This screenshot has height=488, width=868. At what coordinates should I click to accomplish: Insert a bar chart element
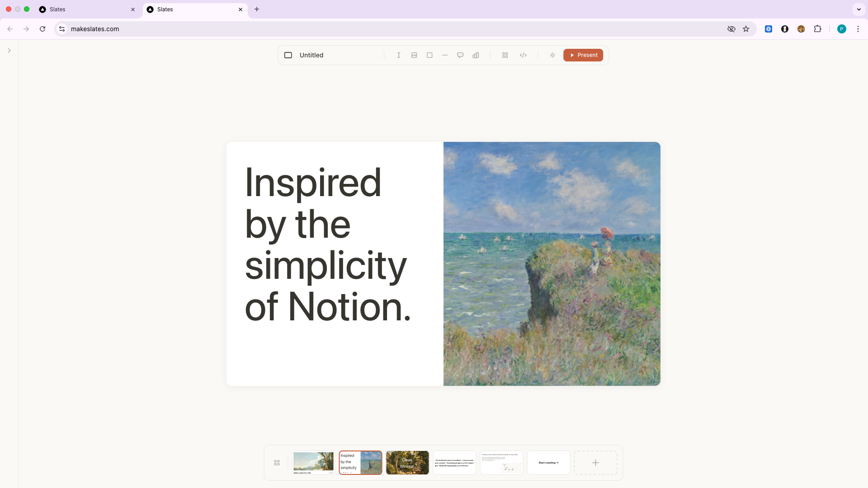point(476,55)
